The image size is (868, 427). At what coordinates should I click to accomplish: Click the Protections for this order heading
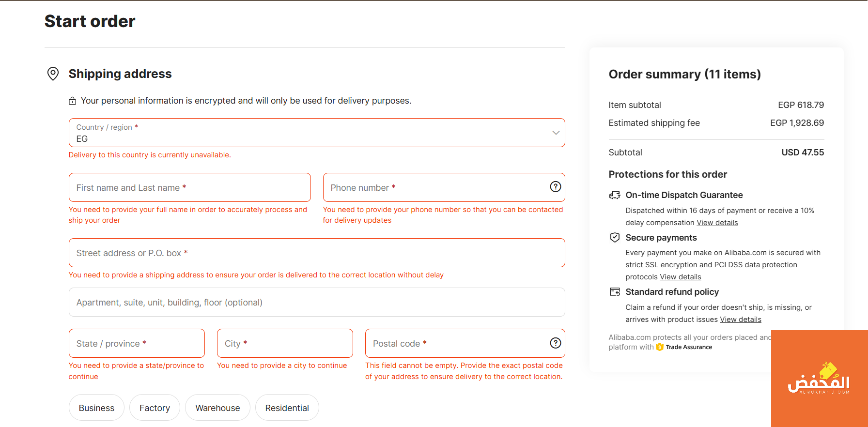click(667, 174)
